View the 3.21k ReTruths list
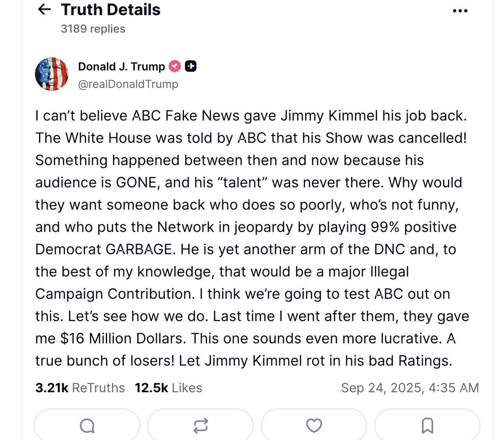This screenshot has width=504, height=440. coord(80,388)
